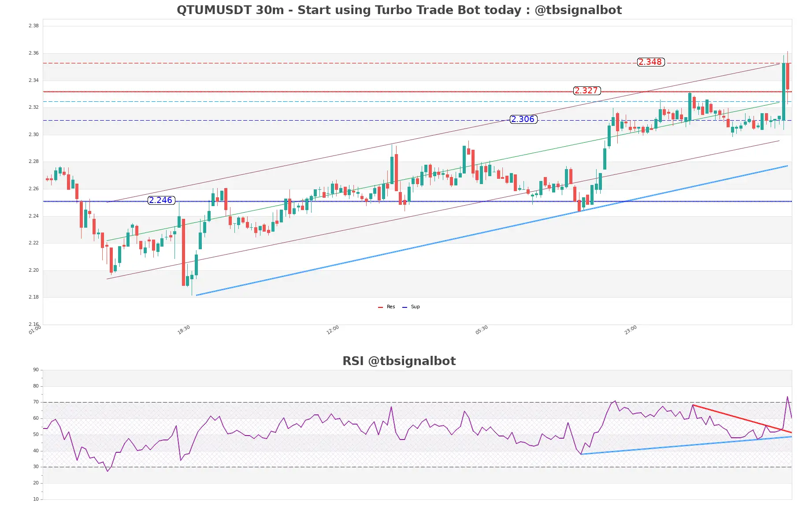Image resolution: width=798 pixels, height=532 pixels.
Task: Click the blue RSI rising trendline
Action: pyautogui.click(x=687, y=445)
